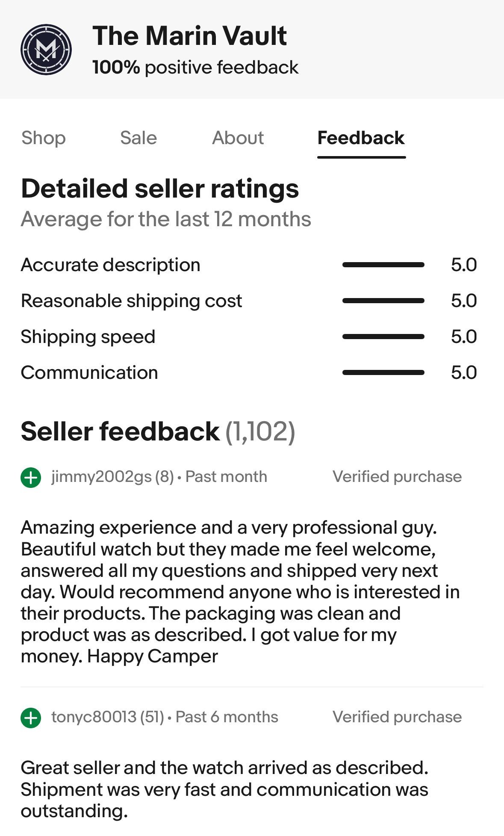Click the review text starting "Great seller"
This screenshot has height=836, width=504.
coord(224,789)
